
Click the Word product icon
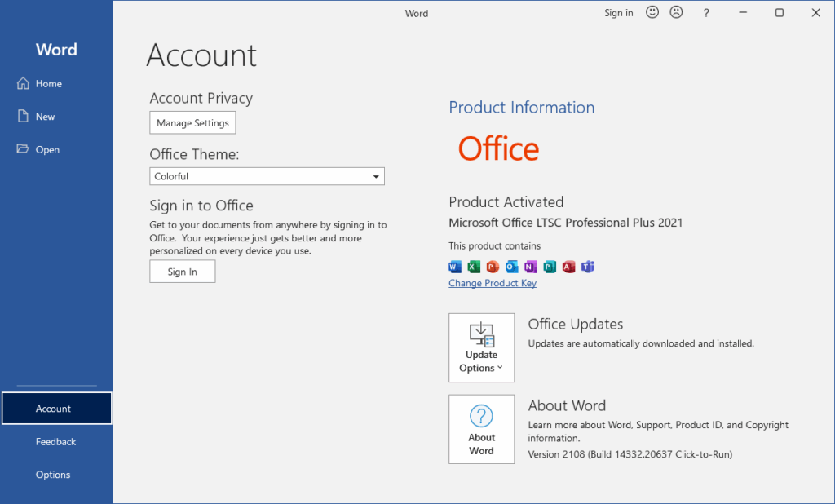click(454, 267)
